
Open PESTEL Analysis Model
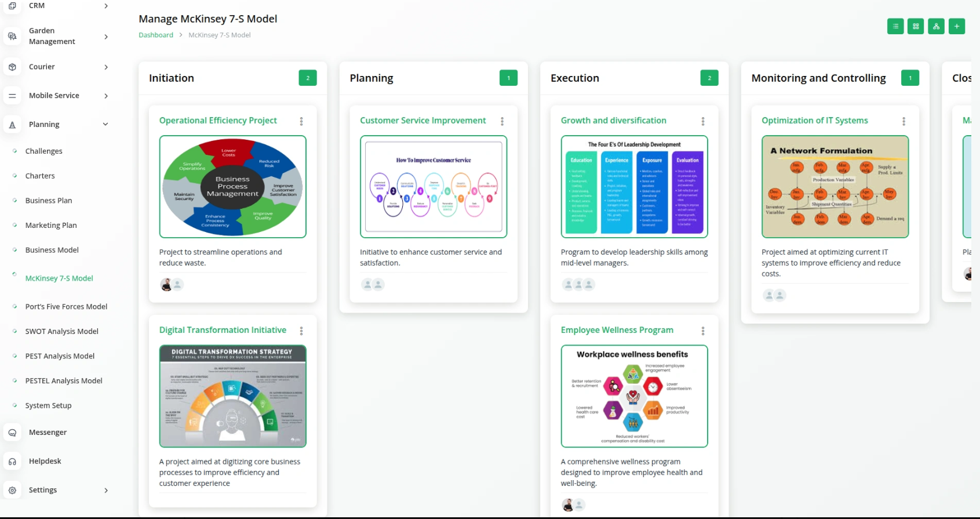click(x=64, y=381)
